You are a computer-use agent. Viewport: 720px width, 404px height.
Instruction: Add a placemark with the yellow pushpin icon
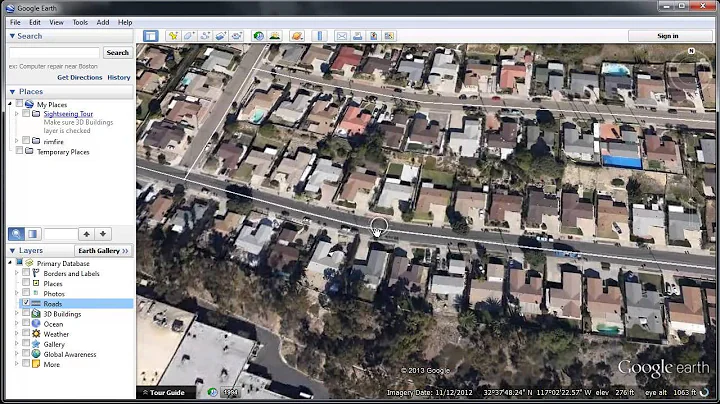173,36
